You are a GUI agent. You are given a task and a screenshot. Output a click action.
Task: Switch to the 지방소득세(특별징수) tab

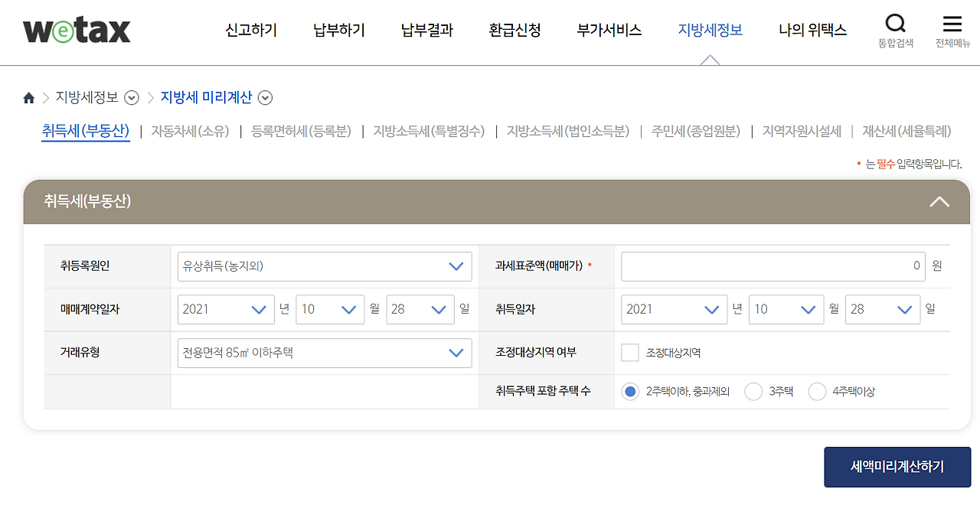click(429, 131)
